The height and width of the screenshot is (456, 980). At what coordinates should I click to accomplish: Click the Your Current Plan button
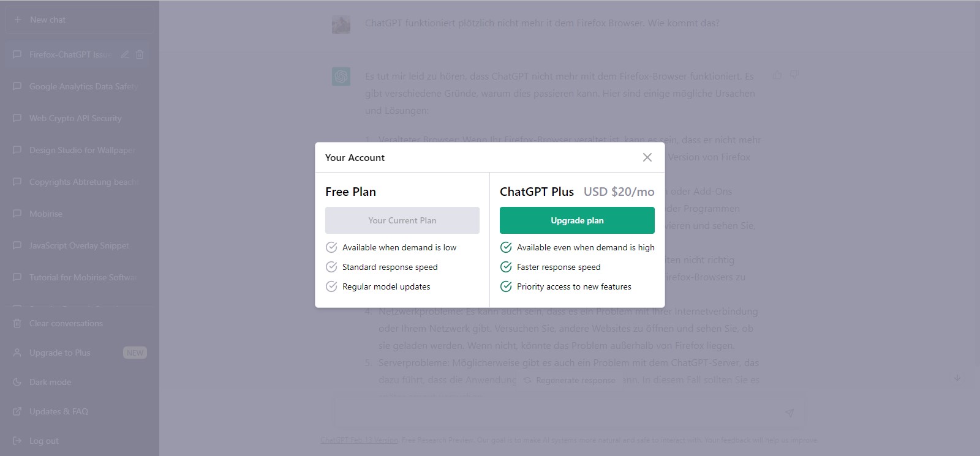click(402, 220)
